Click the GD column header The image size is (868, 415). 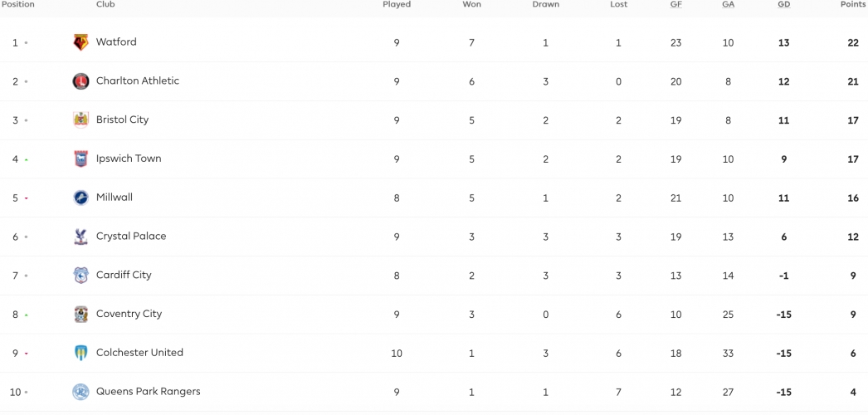[x=784, y=4]
